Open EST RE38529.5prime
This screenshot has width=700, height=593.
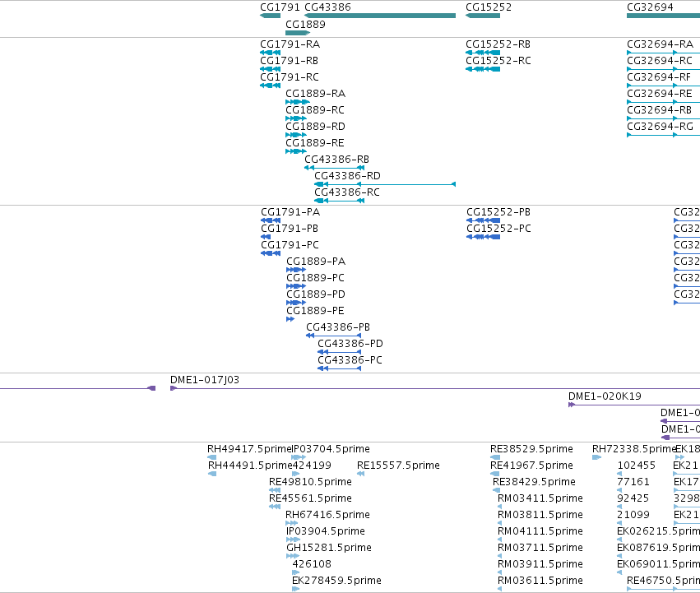pos(495,457)
